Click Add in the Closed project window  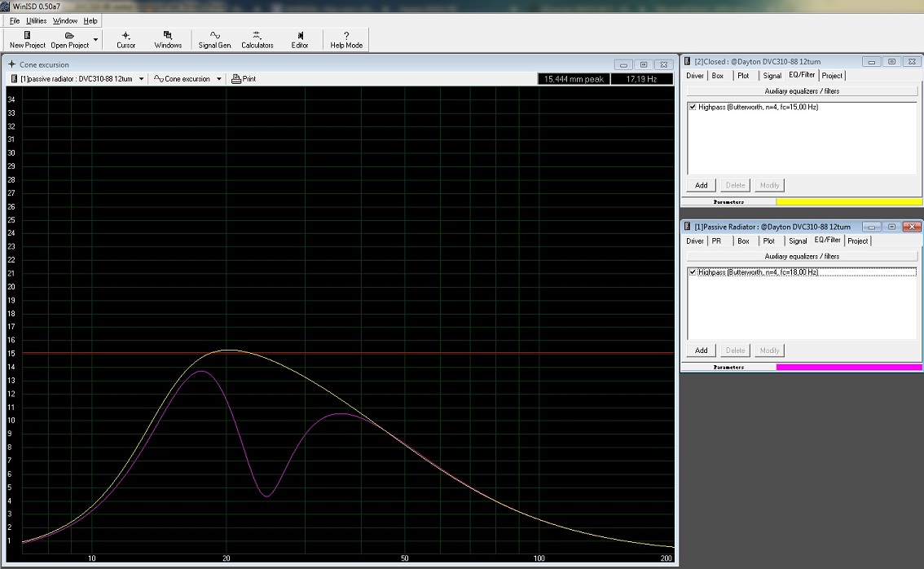click(702, 185)
